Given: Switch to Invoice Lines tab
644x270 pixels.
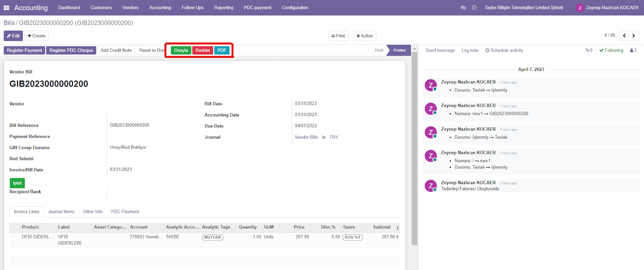Looking at the screenshot, I should (x=27, y=212).
